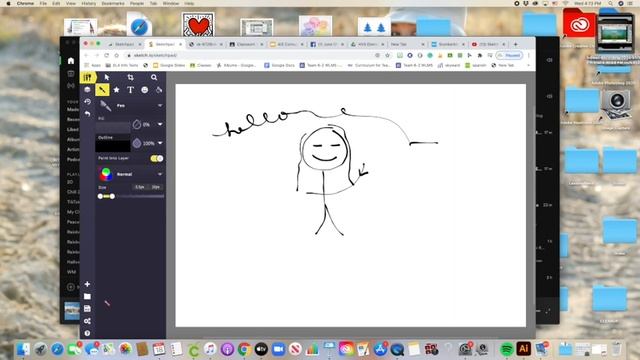Open Safari from the Dock
The image size is (640, 360).
(57, 349)
